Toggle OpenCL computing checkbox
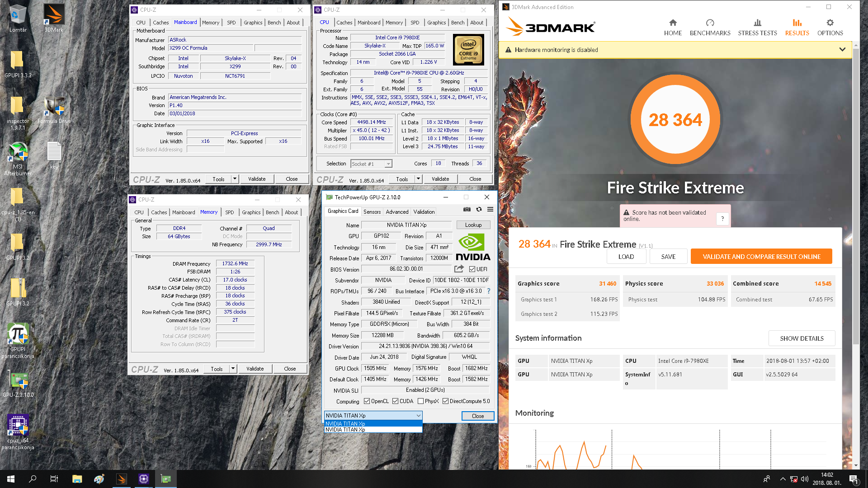Viewport: 868px width, 488px height. pyautogui.click(x=367, y=401)
